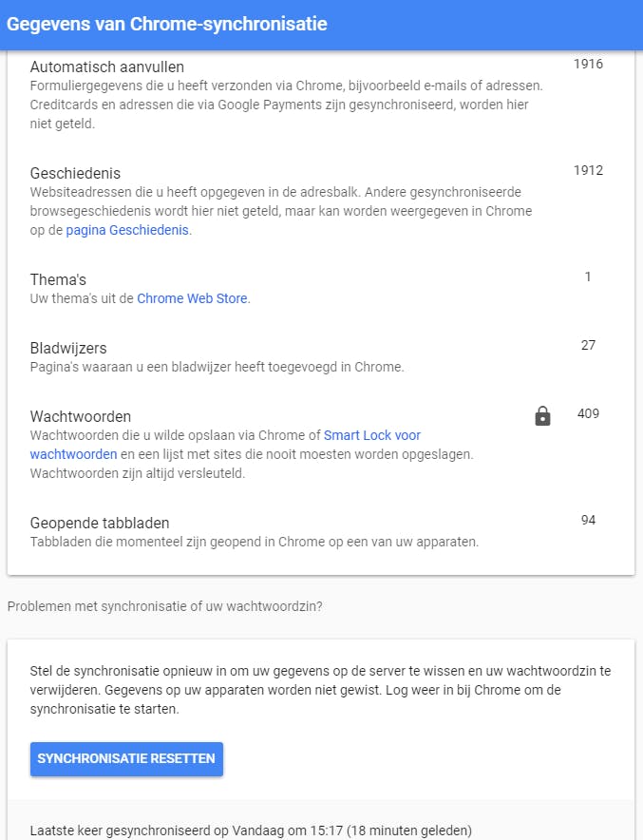Select the Wachtwoorden section heading
Viewport: 643px width, 840px height.
81,417
